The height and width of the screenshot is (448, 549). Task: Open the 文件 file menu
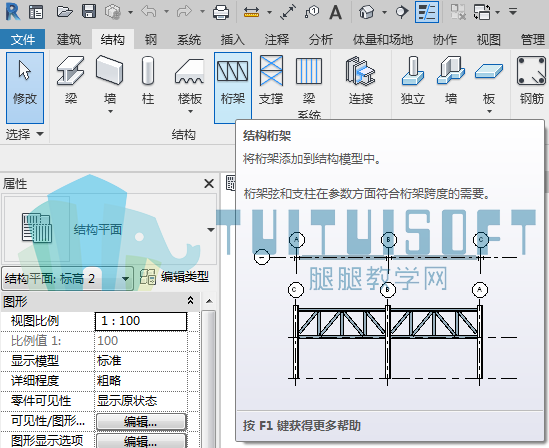pos(22,40)
